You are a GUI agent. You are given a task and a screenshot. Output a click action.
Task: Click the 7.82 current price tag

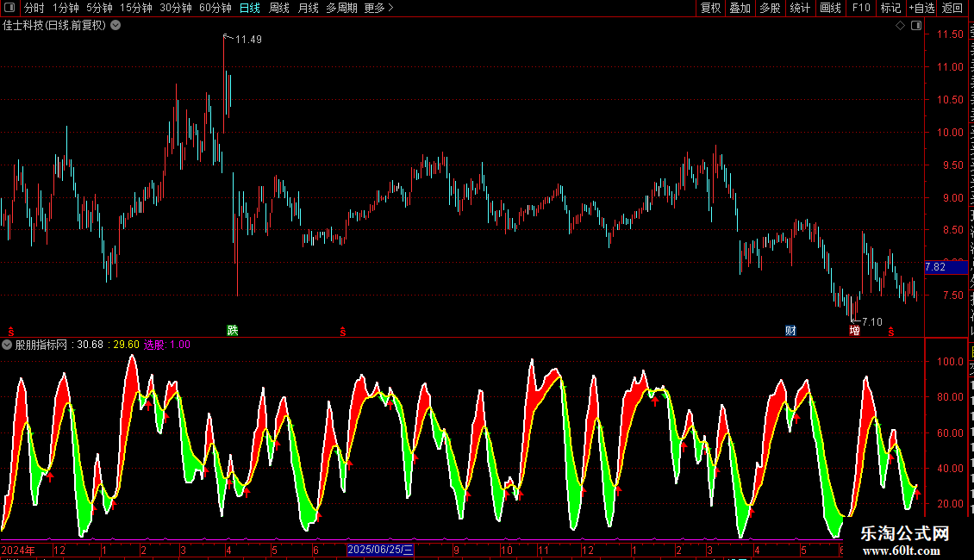click(946, 268)
